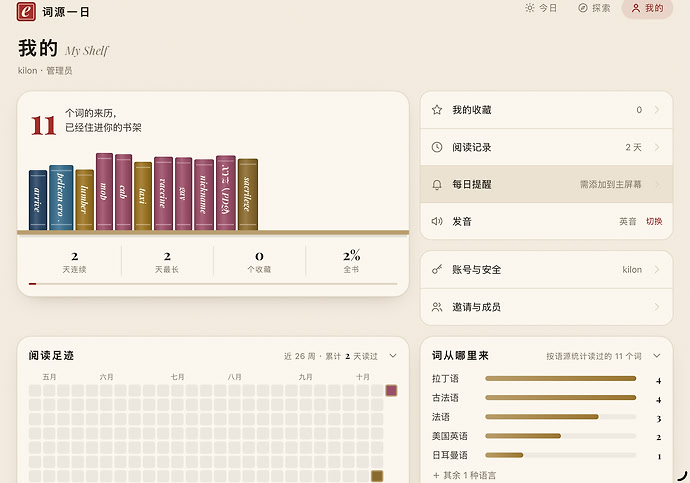Expand 其余 1 种语言 link
This screenshot has height=483, width=690.
pyautogui.click(x=464, y=475)
